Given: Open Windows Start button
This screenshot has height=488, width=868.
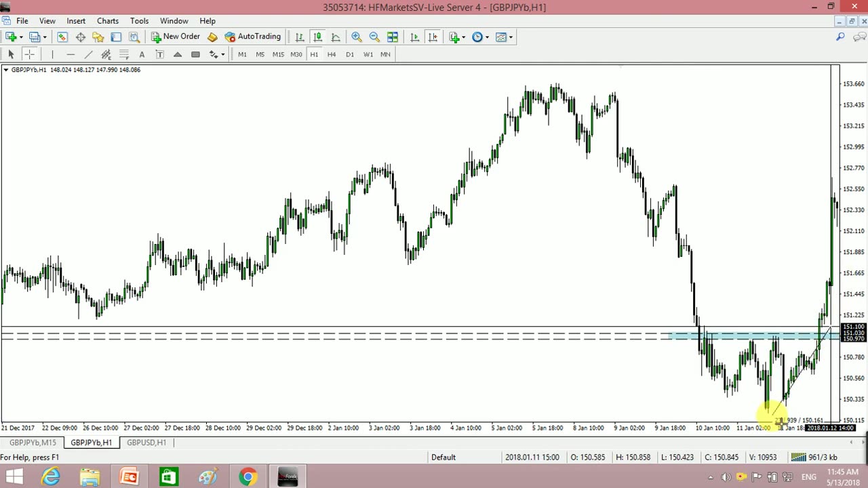Looking at the screenshot, I should click(x=14, y=477).
